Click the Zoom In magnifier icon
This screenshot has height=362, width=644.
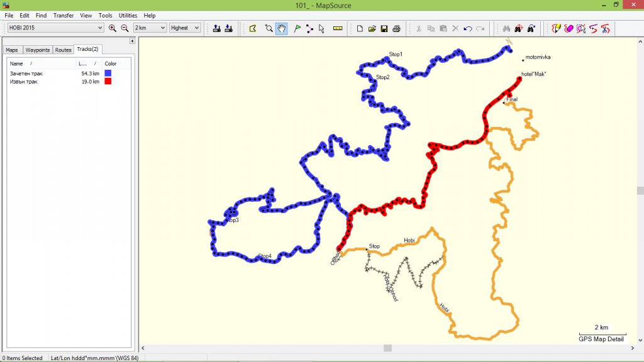112,28
